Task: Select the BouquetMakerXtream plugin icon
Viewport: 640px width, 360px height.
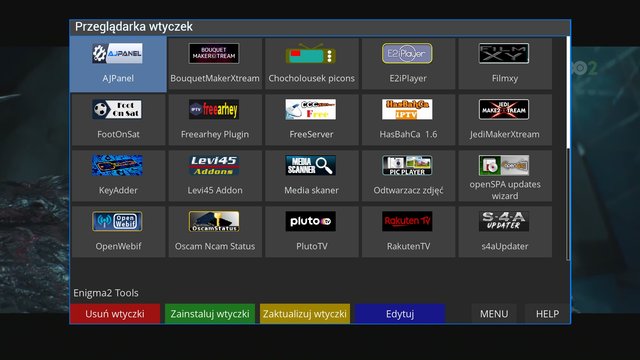Action: [214, 53]
